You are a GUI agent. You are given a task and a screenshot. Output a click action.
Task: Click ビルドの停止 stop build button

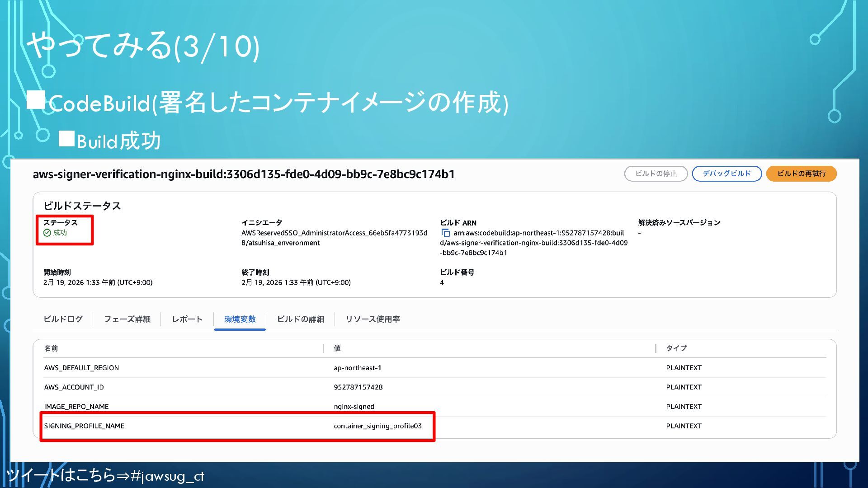coord(656,174)
